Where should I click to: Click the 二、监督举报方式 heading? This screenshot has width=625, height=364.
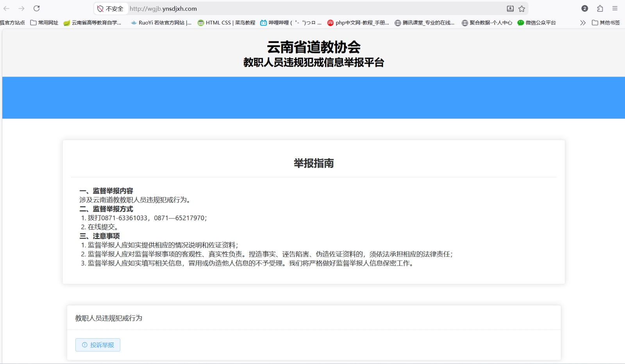106,209
